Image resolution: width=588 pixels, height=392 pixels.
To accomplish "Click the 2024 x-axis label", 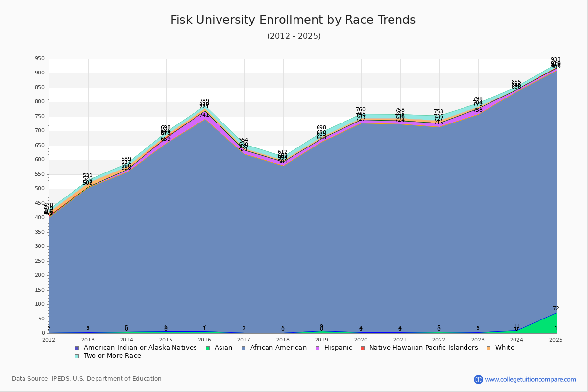I will pos(517,340).
